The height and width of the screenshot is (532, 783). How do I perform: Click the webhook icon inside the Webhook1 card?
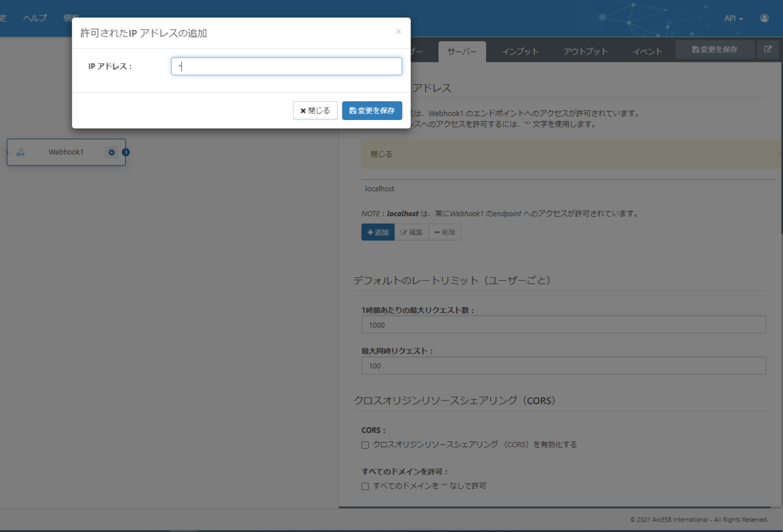(21, 152)
